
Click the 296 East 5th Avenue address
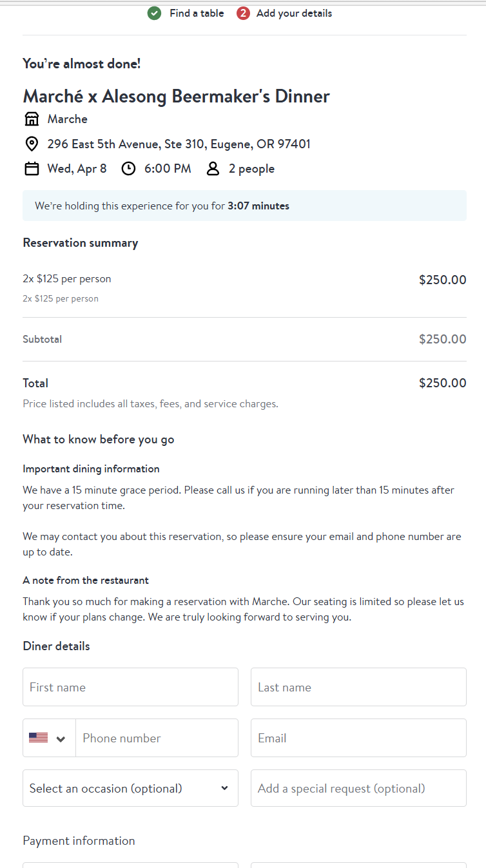[179, 144]
